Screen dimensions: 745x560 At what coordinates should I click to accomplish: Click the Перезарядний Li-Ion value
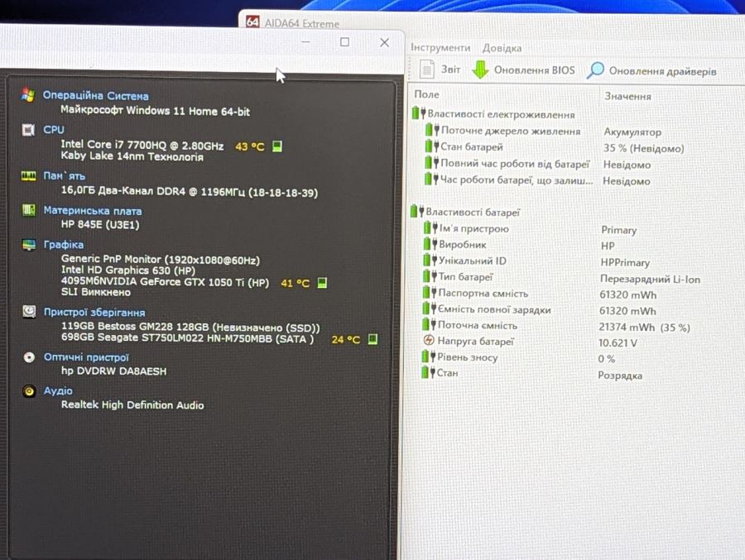pos(651,280)
